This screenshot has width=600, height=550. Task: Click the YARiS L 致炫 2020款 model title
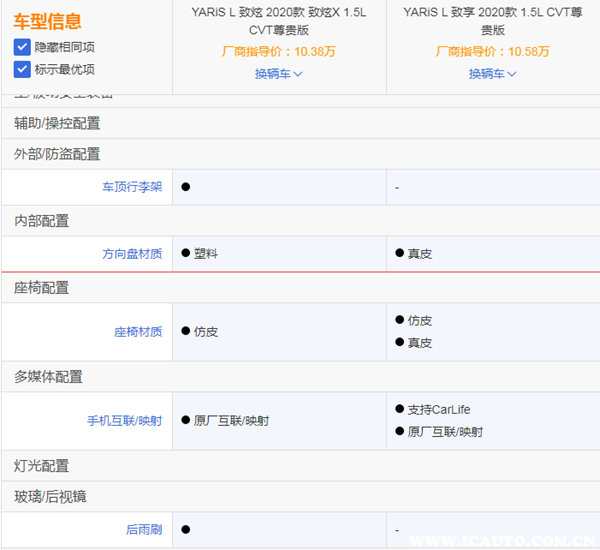279,21
